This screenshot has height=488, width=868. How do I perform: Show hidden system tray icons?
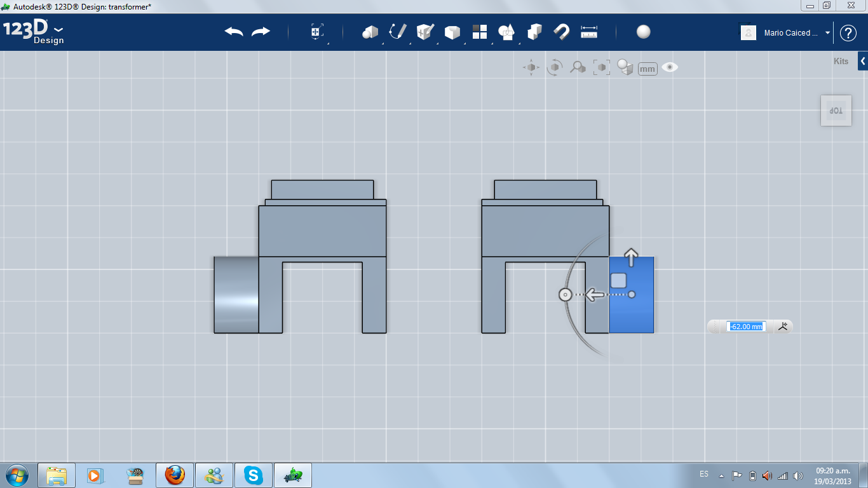tap(721, 475)
